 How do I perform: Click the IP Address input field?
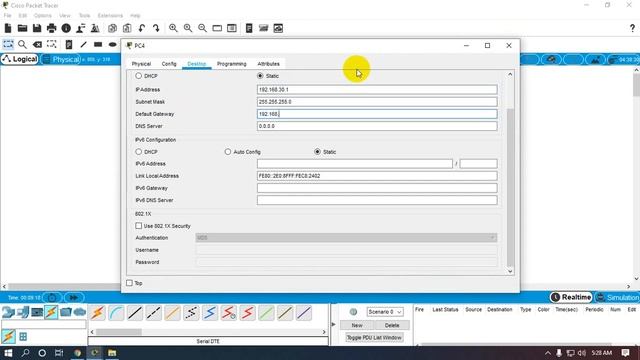377,89
